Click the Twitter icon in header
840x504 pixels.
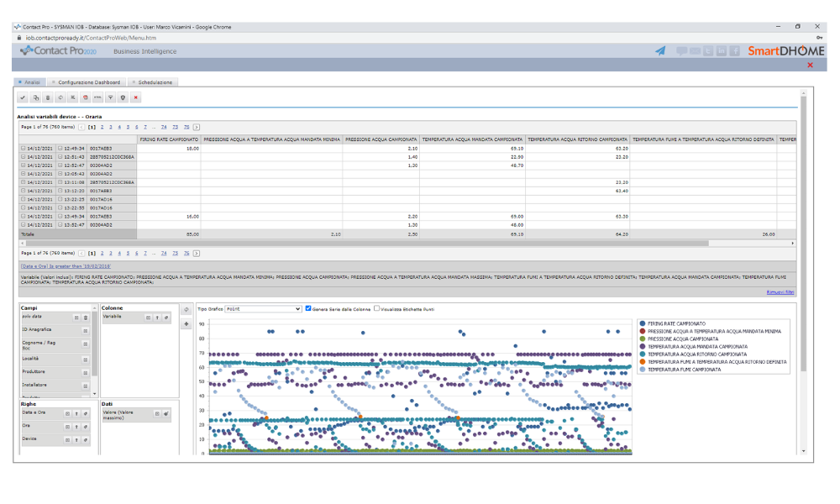click(x=708, y=51)
